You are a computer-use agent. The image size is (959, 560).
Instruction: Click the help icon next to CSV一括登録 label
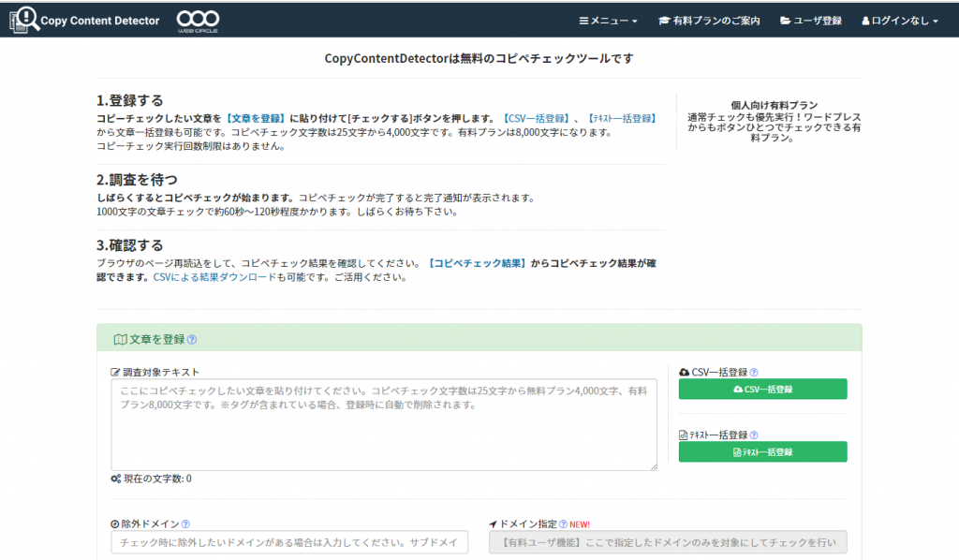[755, 370]
